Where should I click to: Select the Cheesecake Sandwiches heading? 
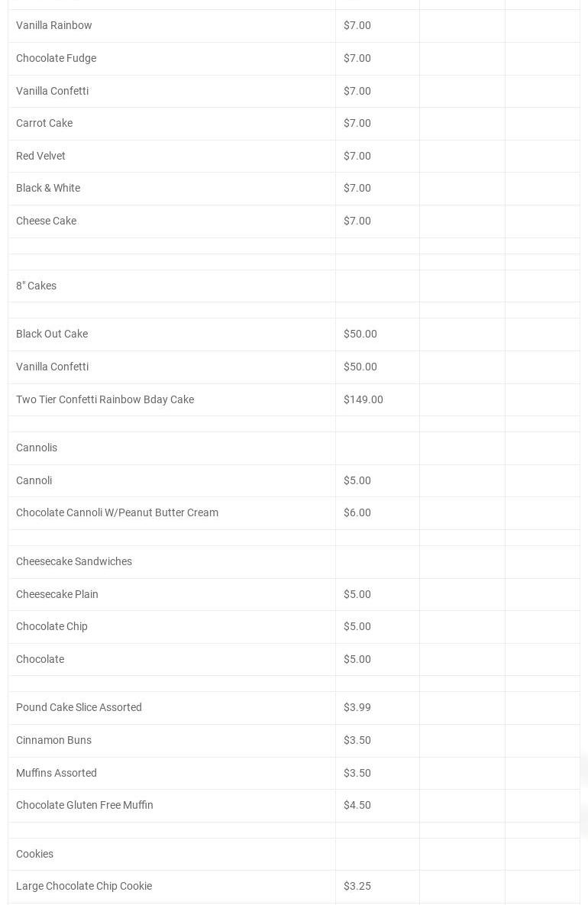click(74, 561)
